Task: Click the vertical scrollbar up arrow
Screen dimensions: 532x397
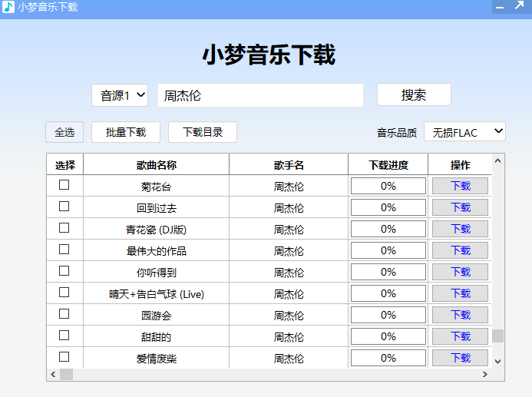Action: 497,160
